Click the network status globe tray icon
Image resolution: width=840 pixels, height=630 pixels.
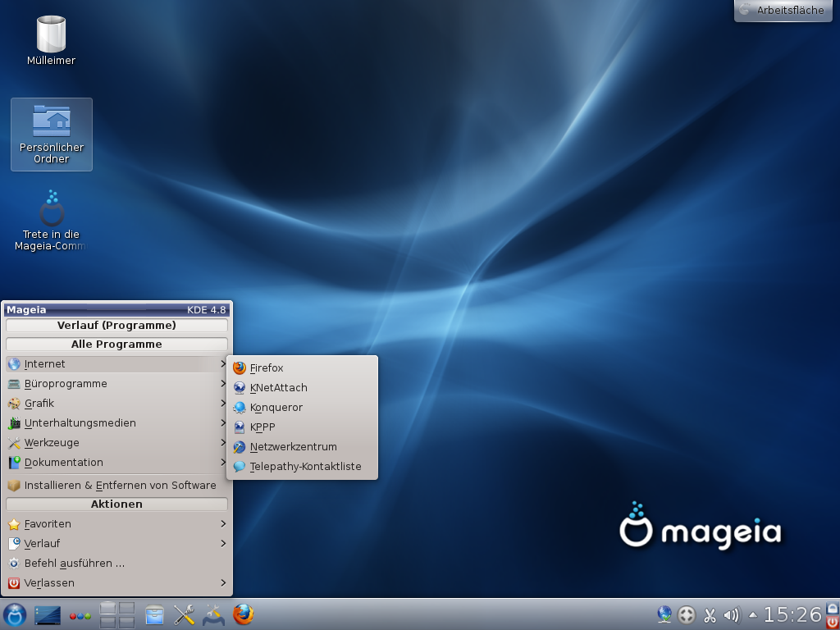[664, 614]
